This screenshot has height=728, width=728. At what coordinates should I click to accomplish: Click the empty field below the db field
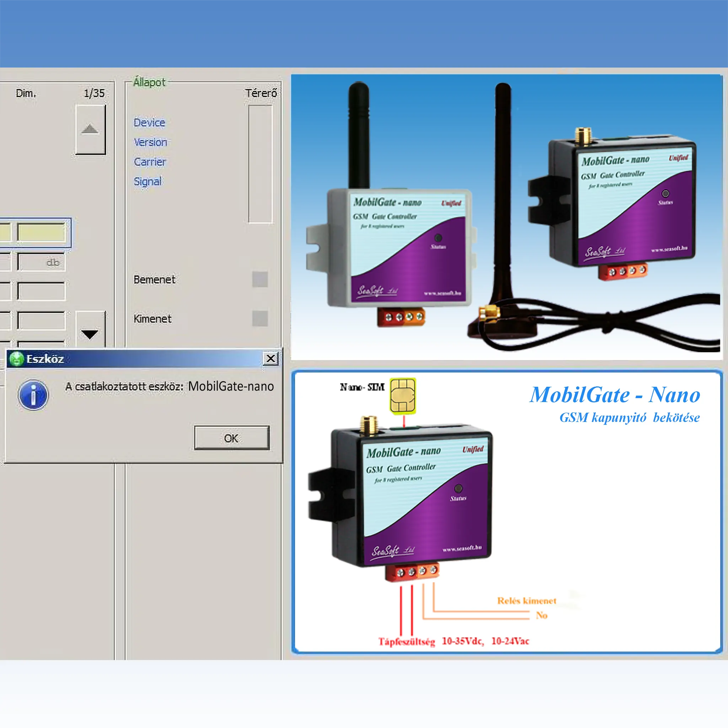[41, 291]
